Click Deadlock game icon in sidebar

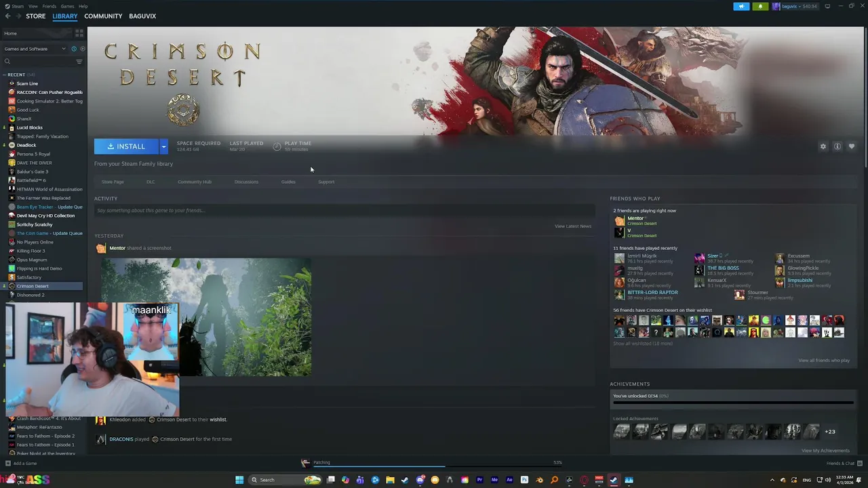pos(12,145)
